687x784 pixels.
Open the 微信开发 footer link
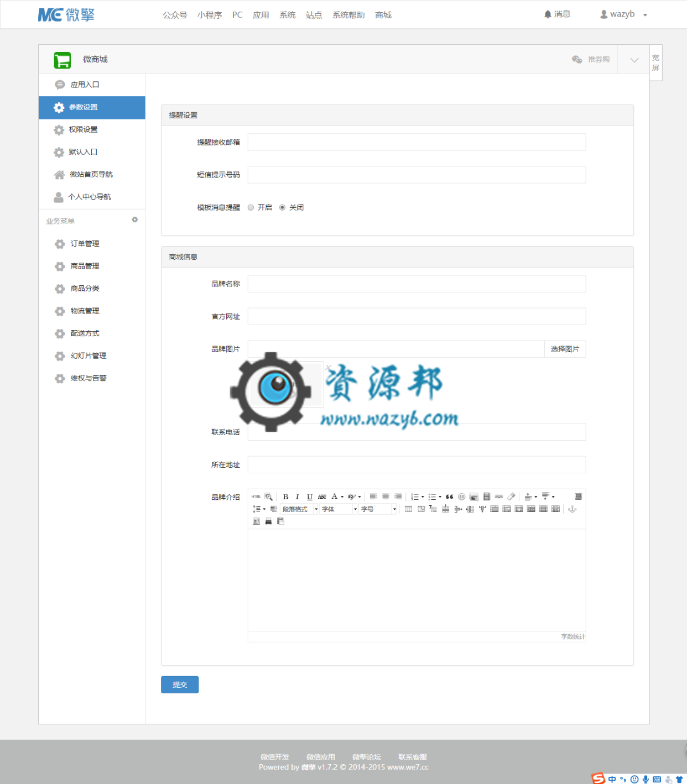(275, 757)
